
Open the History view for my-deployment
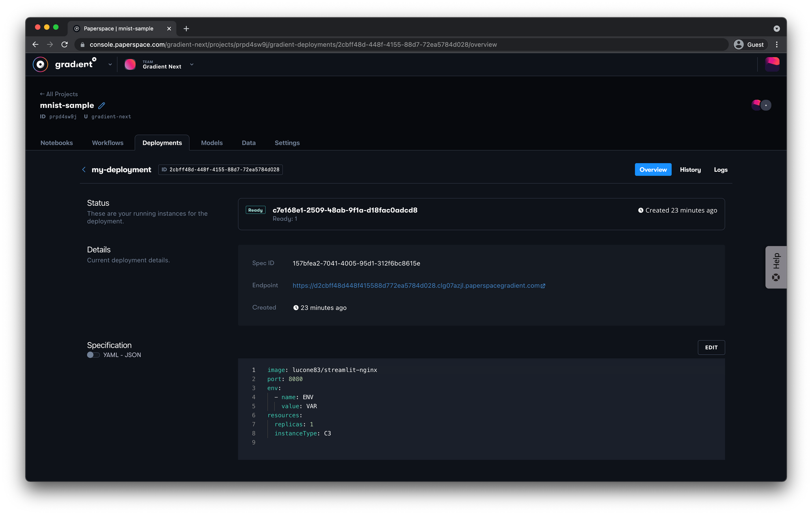690,170
